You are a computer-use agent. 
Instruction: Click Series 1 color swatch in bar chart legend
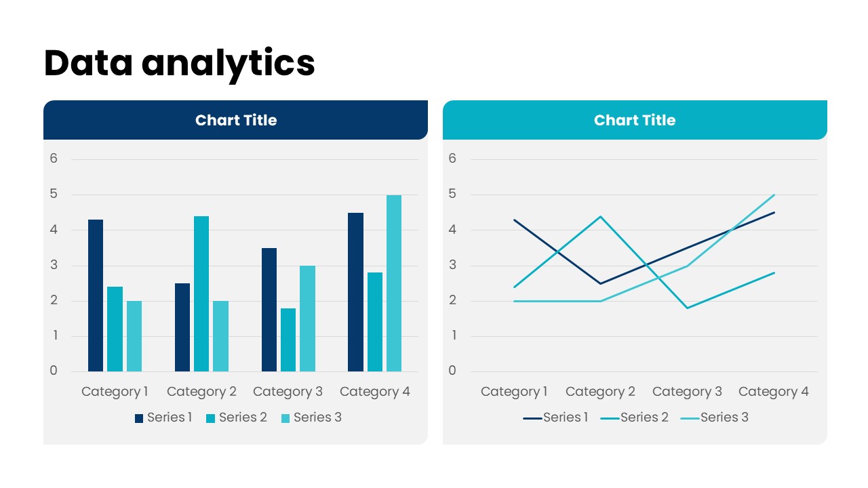click(139, 418)
